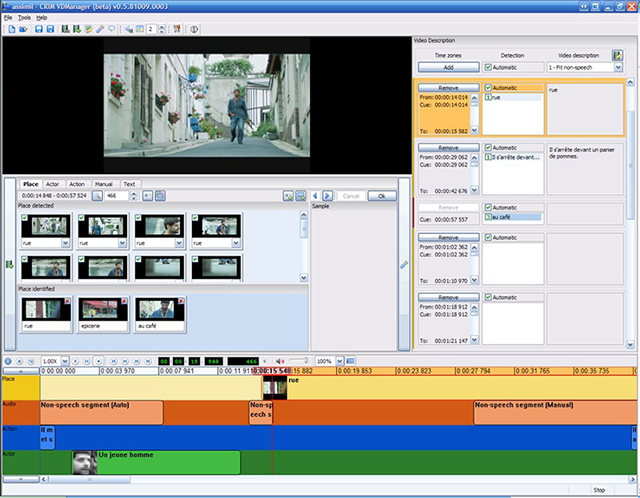Click the volume slider handle
The height and width of the screenshot is (498, 640).
[x=305, y=360]
